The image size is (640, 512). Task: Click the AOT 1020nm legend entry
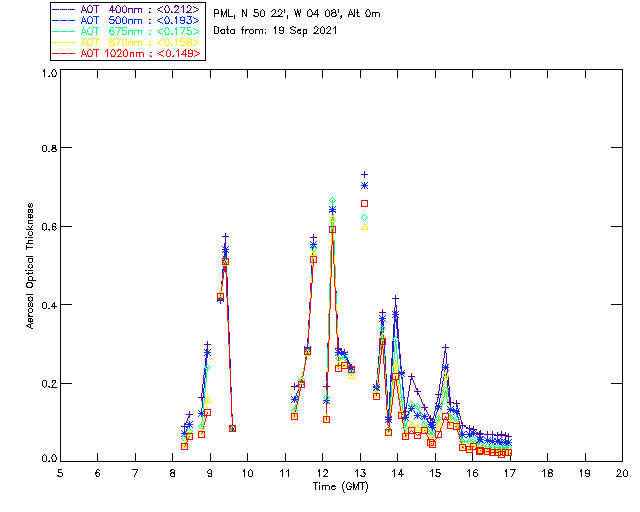[x=127, y=53]
